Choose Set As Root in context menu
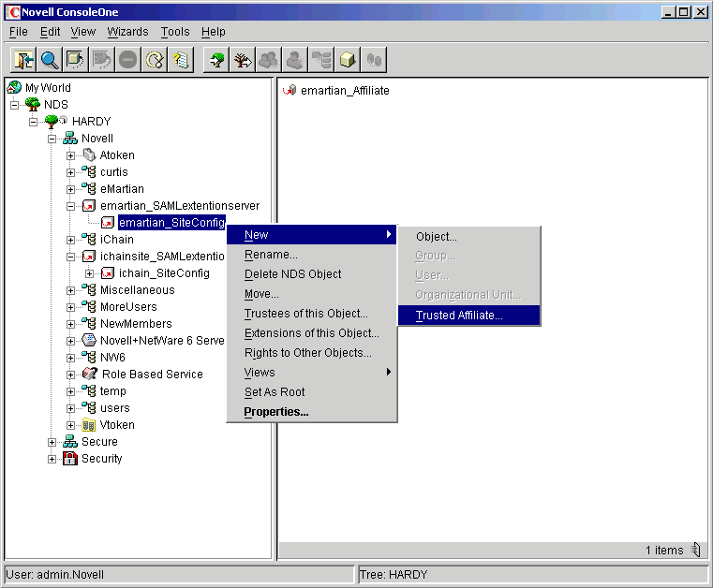The image size is (713, 588). pos(311,391)
